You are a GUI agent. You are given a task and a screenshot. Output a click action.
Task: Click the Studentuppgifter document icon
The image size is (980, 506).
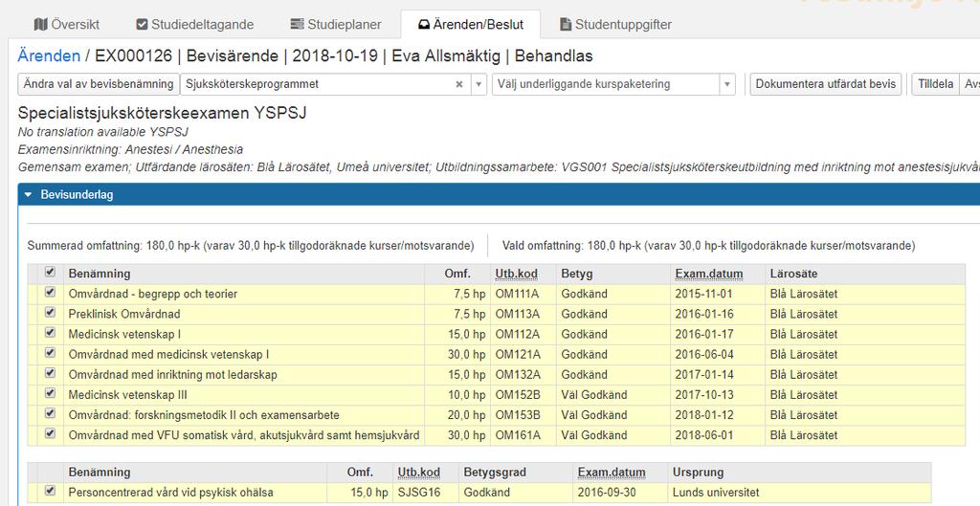(566, 24)
